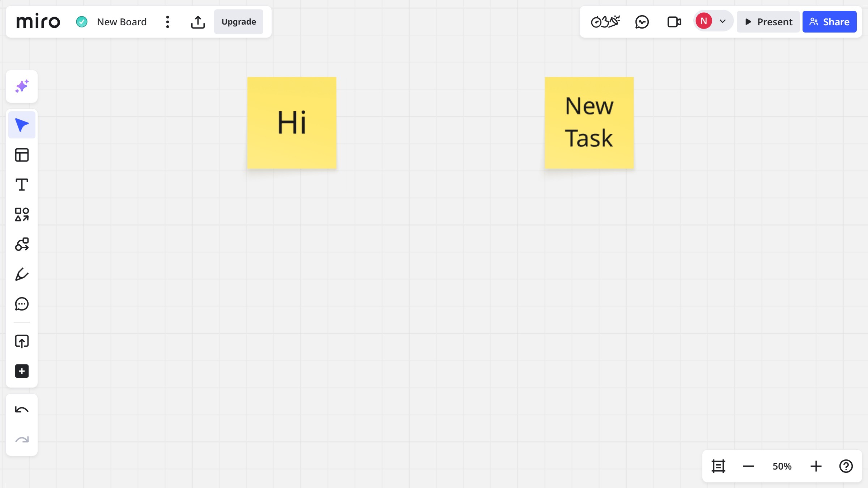This screenshot has height=488, width=868.
Task: Select the 'New Task' sticky note
Action: (x=589, y=123)
